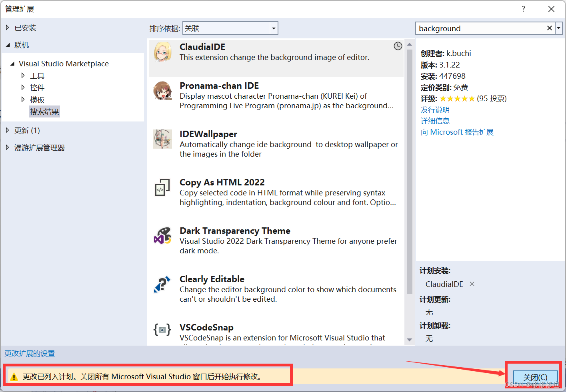Select the 模板 tree item
Viewport: 566px width, 392px height.
tap(37, 99)
